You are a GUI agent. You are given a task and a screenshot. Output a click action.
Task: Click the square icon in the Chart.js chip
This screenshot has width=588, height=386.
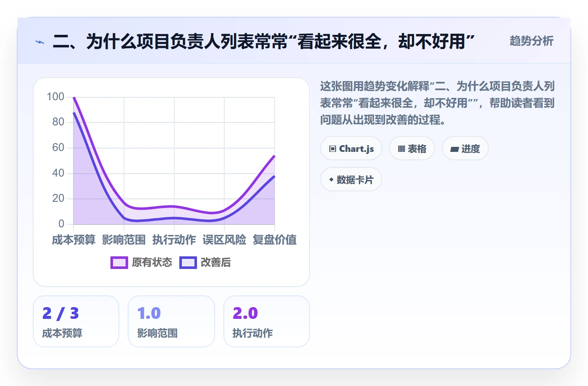(333, 149)
